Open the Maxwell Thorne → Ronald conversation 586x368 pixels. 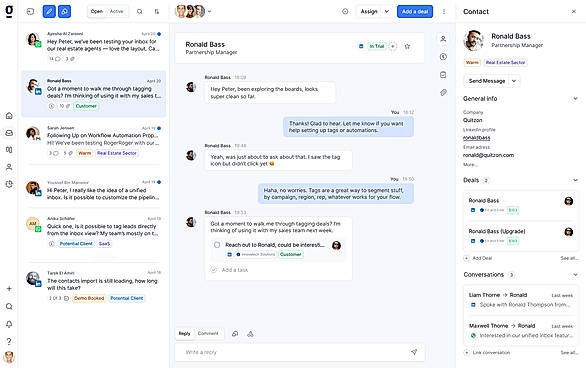tap(521, 330)
